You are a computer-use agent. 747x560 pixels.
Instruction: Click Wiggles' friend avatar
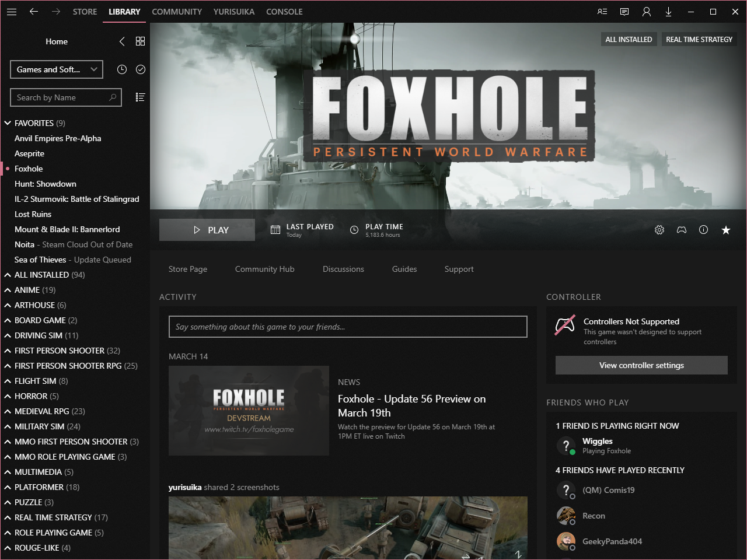click(x=566, y=446)
